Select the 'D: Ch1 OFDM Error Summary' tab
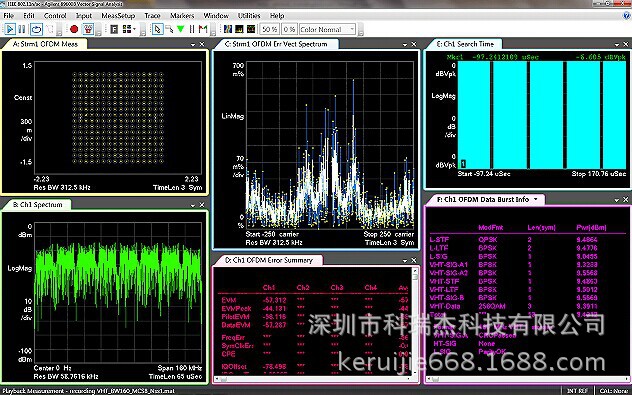 (268, 260)
